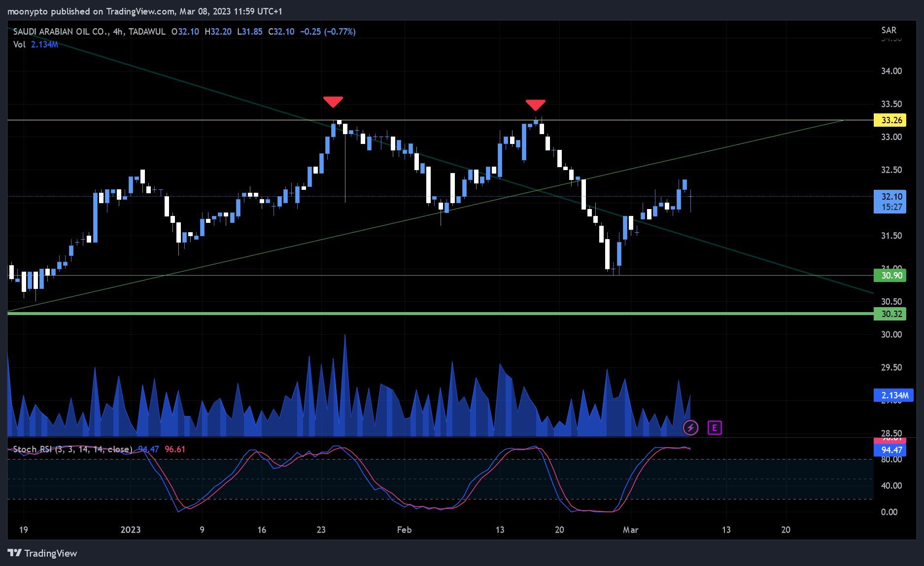Click the blue volume label 2.134M on axis
Screen dimensions: 924x566
(x=893, y=395)
